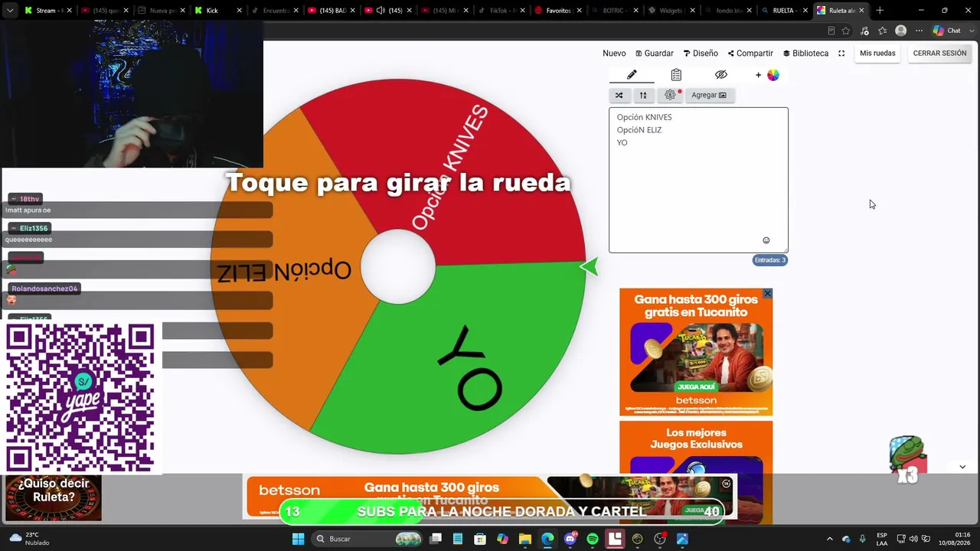Click the taskbar Buscar search box
This screenshot has width=980, height=551.
[368, 539]
